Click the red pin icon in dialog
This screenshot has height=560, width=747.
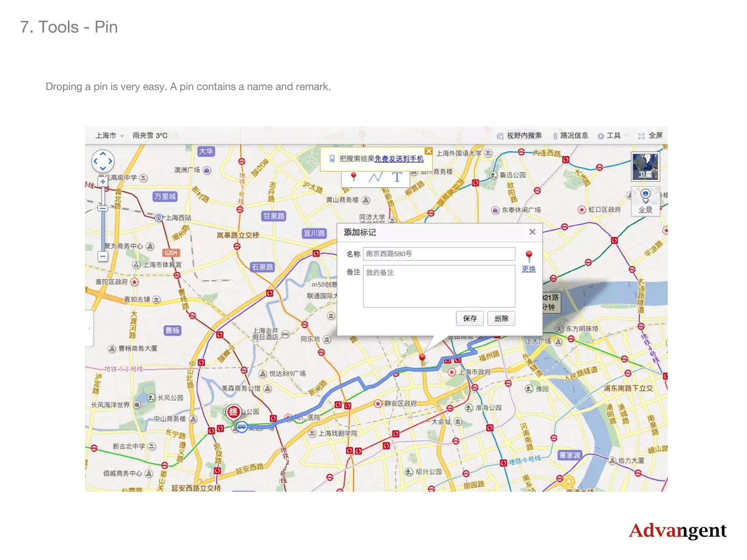(x=529, y=255)
